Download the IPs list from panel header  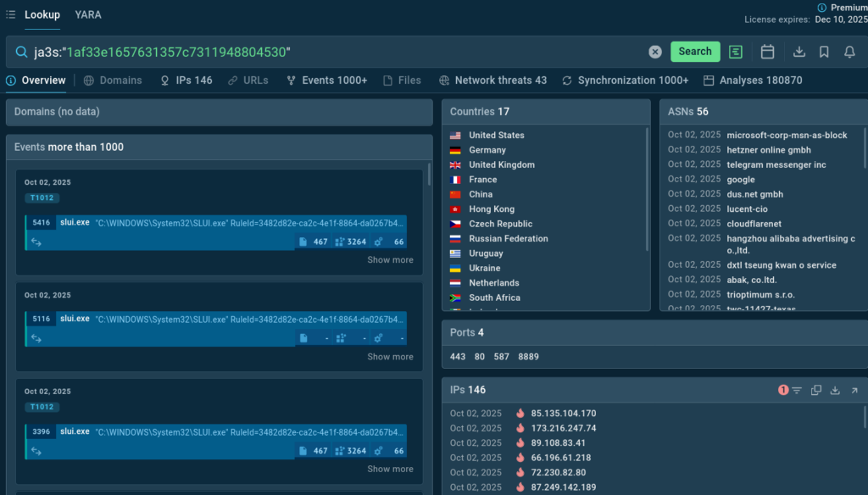835,390
